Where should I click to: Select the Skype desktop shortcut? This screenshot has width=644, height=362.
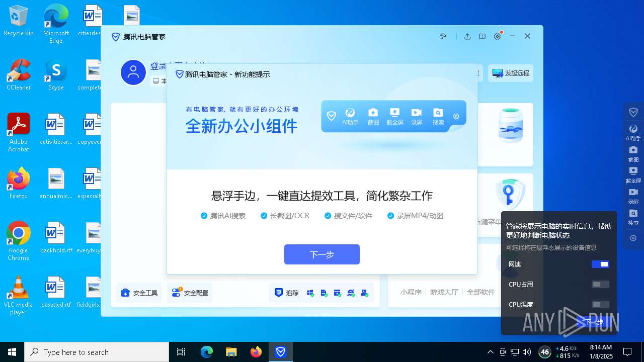(56, 74)
